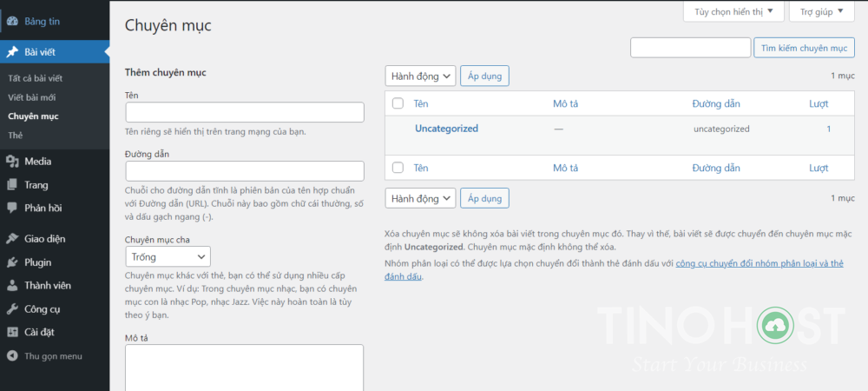The image size is (868, 391).
Task: Click the Media icon in sidebar
Action: 12,162
